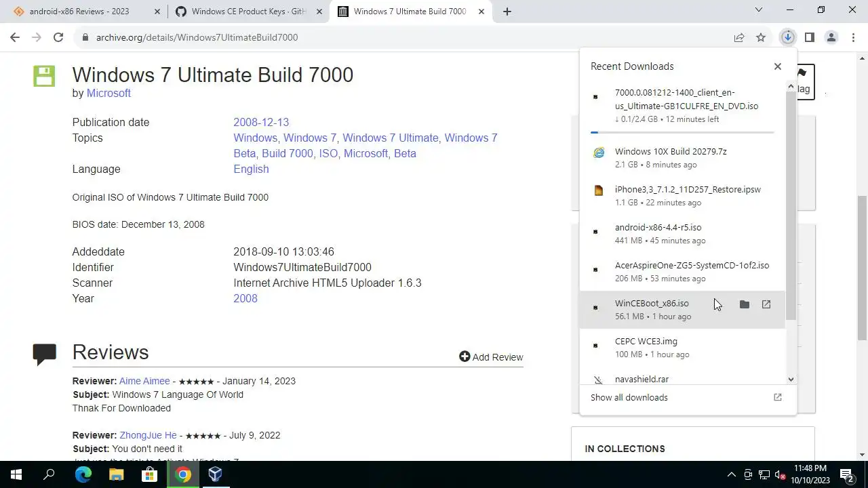The height and width of the screenshot is (488, 868).
Task: Open the Microsoft creator link
Action: pos(108,93)
